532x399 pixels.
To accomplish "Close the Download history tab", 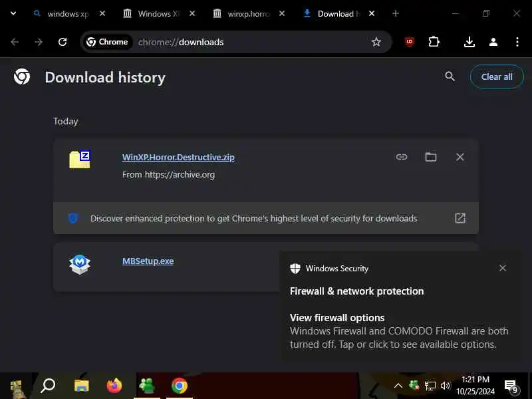I will pyautogui.click(x=372, y=13).
